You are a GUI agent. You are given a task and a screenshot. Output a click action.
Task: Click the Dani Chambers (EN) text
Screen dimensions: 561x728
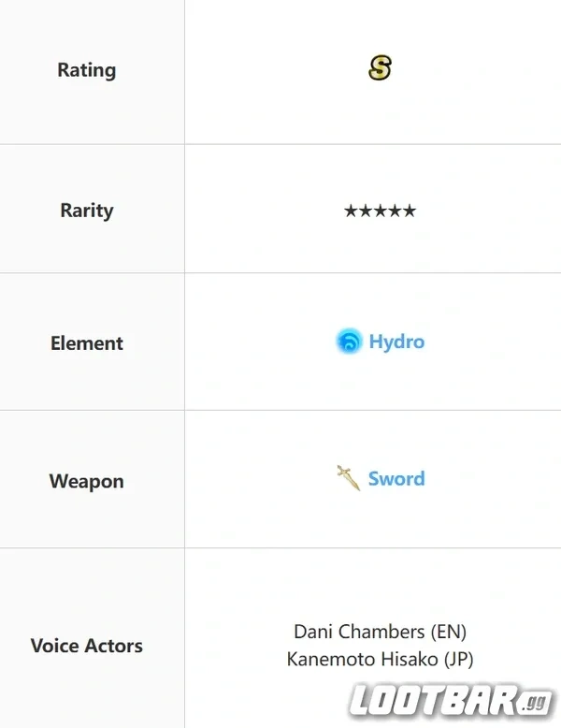tap(380, 632)
